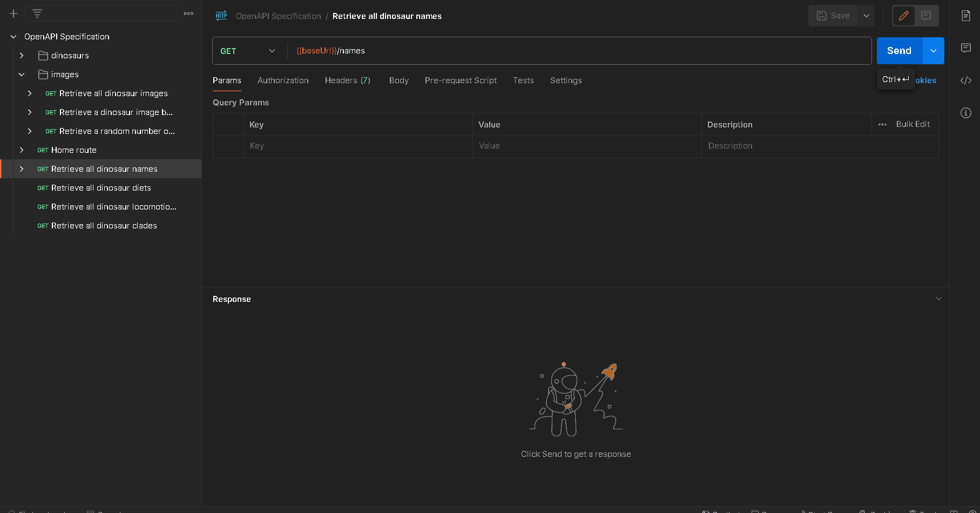Open the Send button dropdown arrow
980x513 pixels.
click(x=934, y=51)
